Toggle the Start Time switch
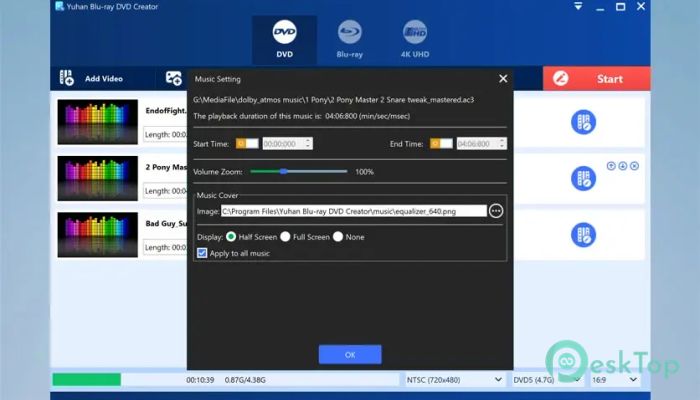The width and height of the screenshot is (700, 400). click(x=247, y=143)
